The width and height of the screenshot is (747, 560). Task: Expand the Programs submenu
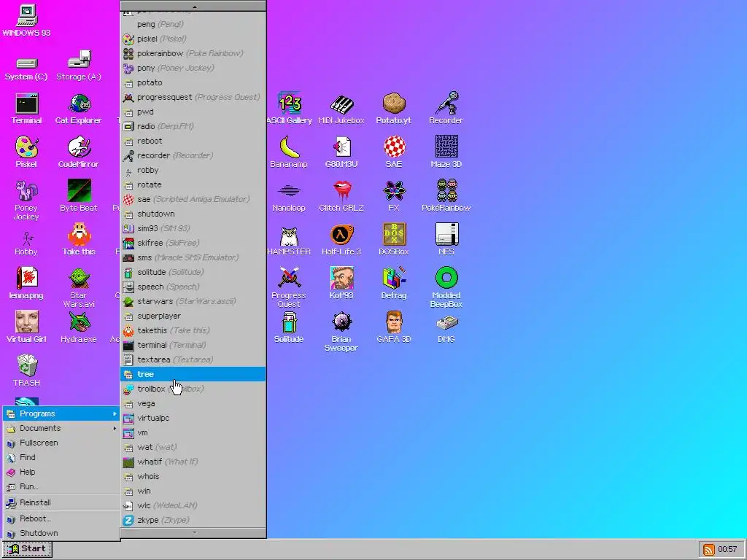tap(61, 413)
